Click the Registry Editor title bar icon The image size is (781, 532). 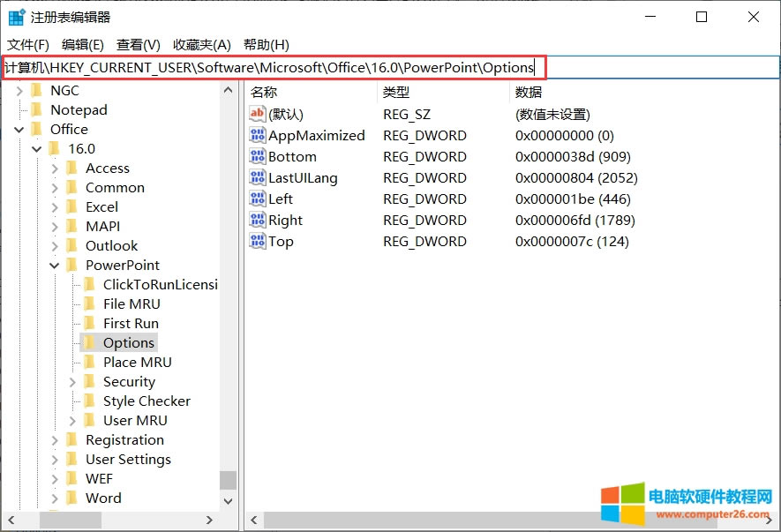click(17, 17)
